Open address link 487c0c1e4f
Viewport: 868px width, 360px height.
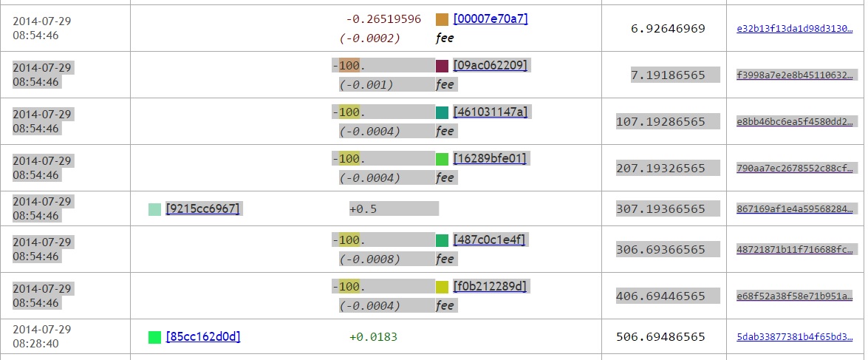click(489, 240)
